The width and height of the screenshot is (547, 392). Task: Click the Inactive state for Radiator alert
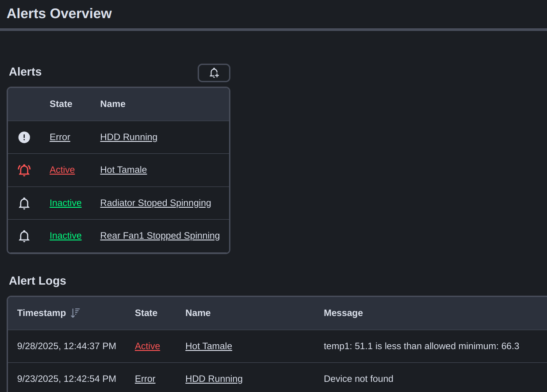coord(65,203)
